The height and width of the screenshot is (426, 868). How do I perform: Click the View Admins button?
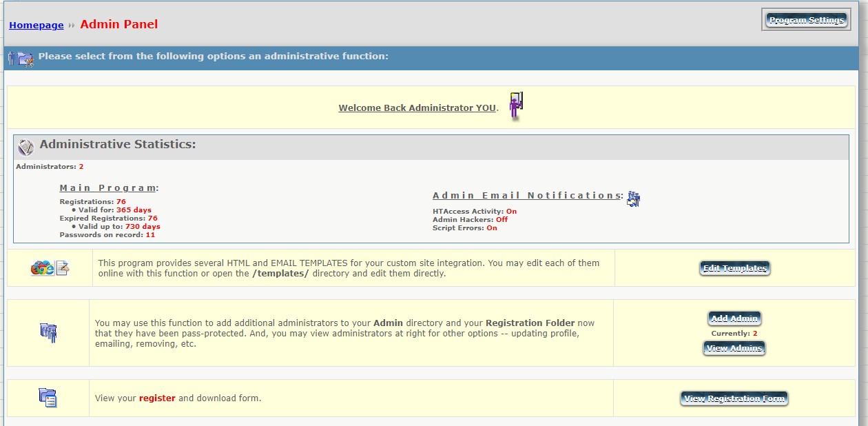pos(734,348)
